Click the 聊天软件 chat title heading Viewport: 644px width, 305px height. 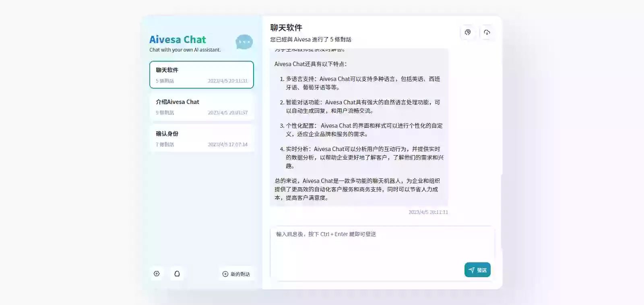pos(286,28)
